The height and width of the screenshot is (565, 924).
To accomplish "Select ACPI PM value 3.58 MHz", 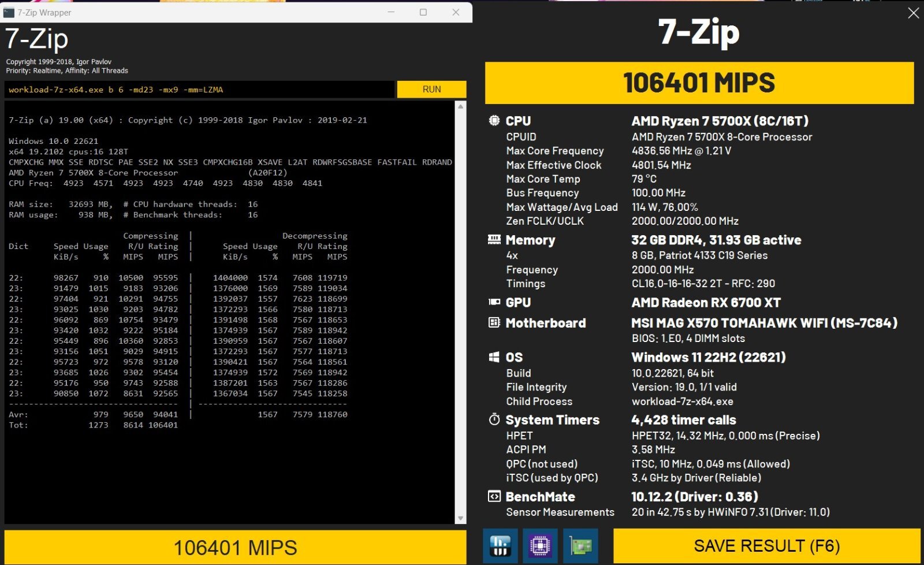I will click(x=653, y=449).
